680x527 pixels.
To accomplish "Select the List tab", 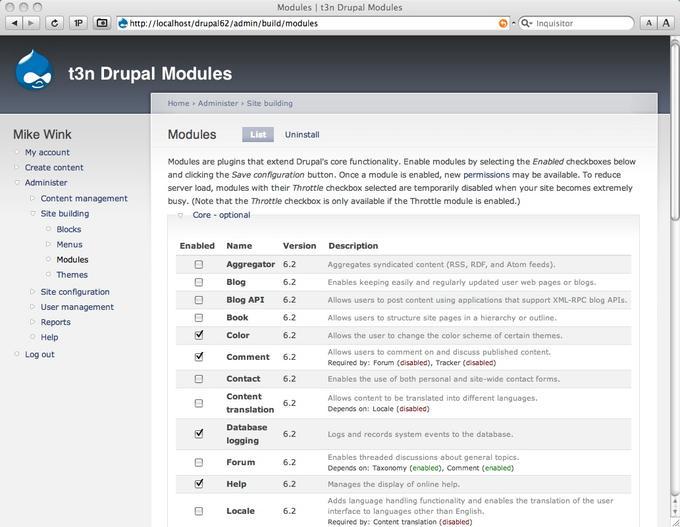I will [258, 134].
